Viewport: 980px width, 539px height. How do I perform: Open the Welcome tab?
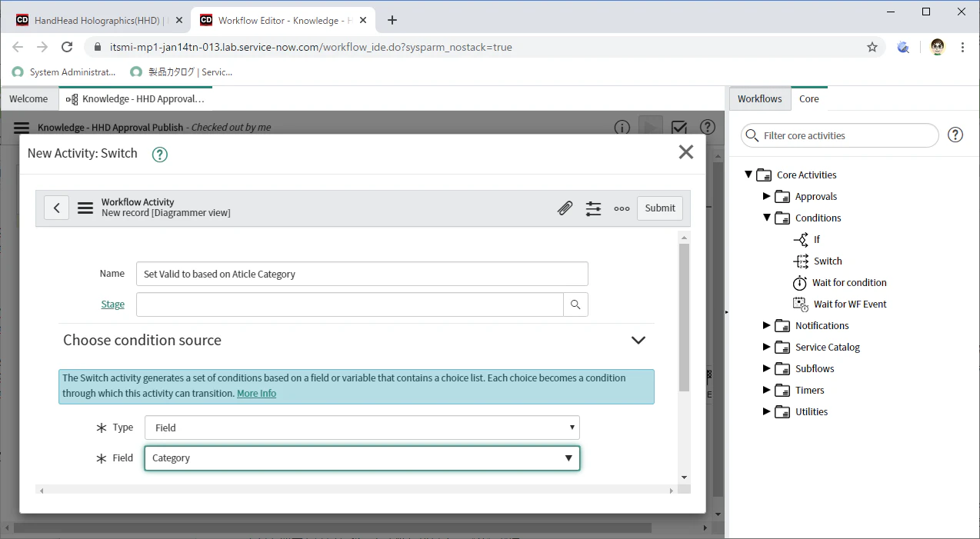(x=28, y=98)
